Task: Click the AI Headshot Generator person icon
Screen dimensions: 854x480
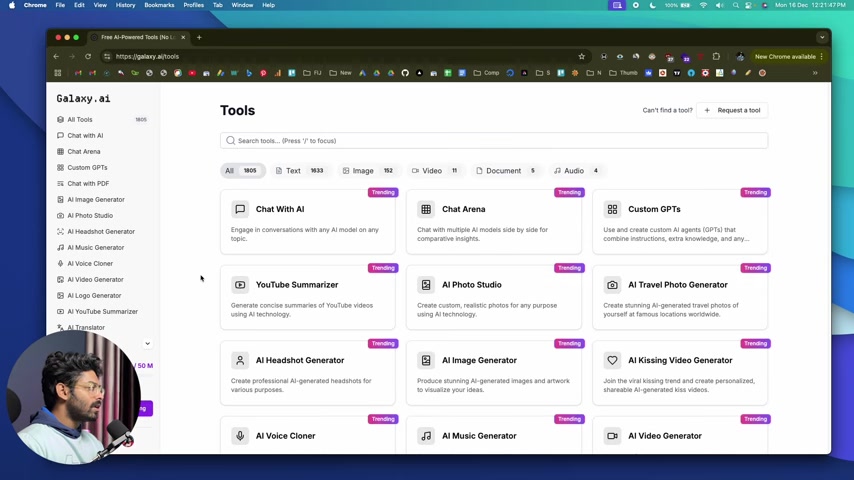Action: coord(240,360)
